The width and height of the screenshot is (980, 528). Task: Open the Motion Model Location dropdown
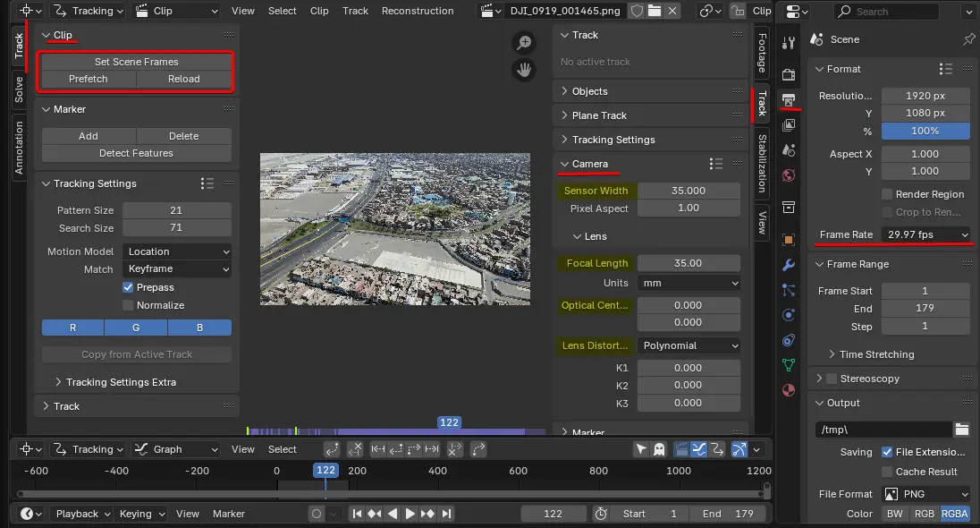177,251
